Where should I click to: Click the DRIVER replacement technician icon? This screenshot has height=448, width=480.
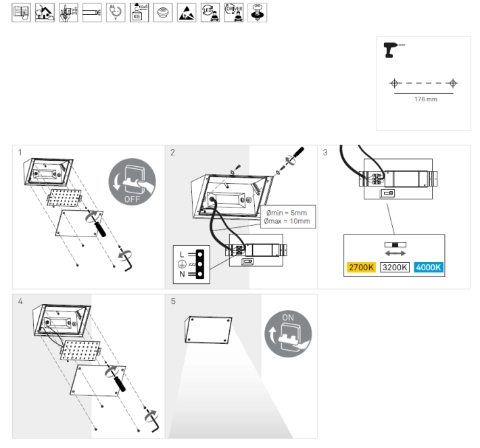coord(233,13)
